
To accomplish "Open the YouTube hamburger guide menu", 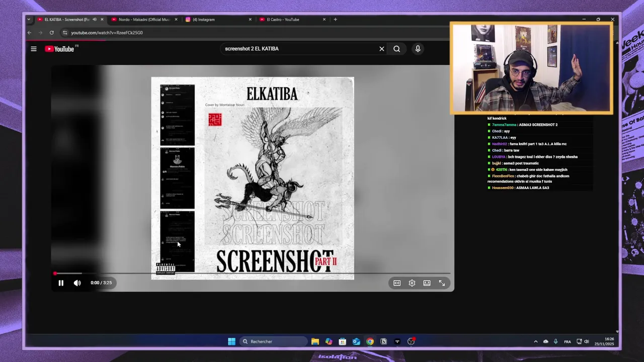I will (34, 49).
